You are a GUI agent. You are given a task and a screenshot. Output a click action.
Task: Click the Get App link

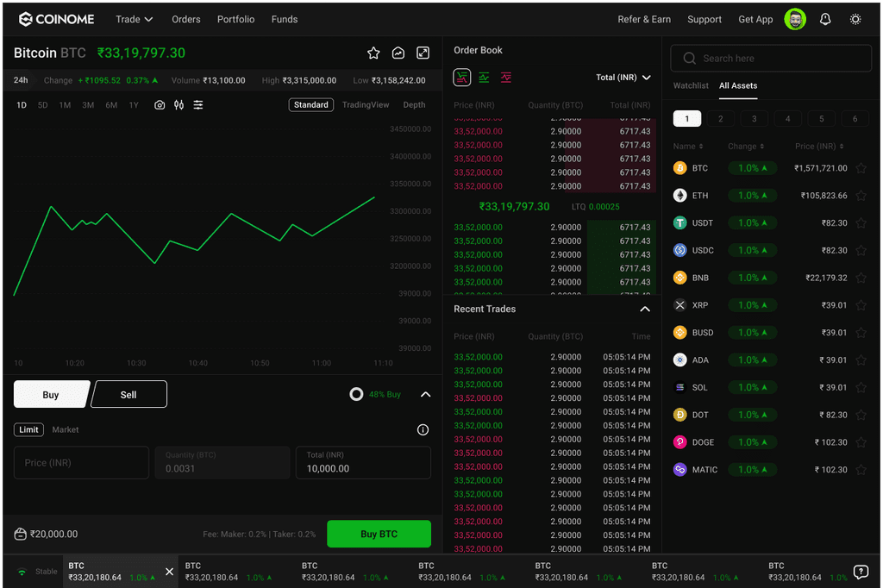tap(755, 19)
